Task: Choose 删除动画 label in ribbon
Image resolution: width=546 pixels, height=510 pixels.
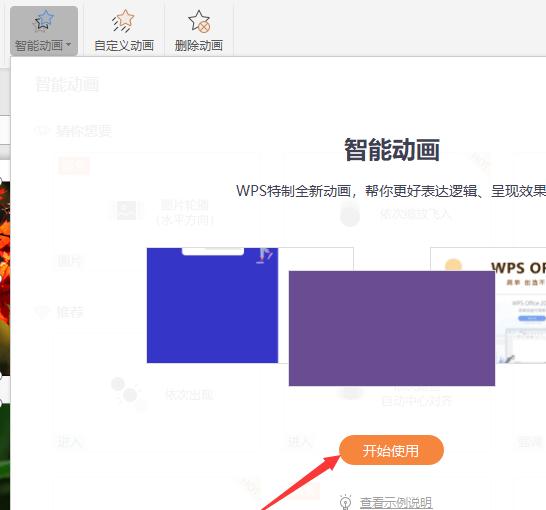Action: tap(199, 46)
